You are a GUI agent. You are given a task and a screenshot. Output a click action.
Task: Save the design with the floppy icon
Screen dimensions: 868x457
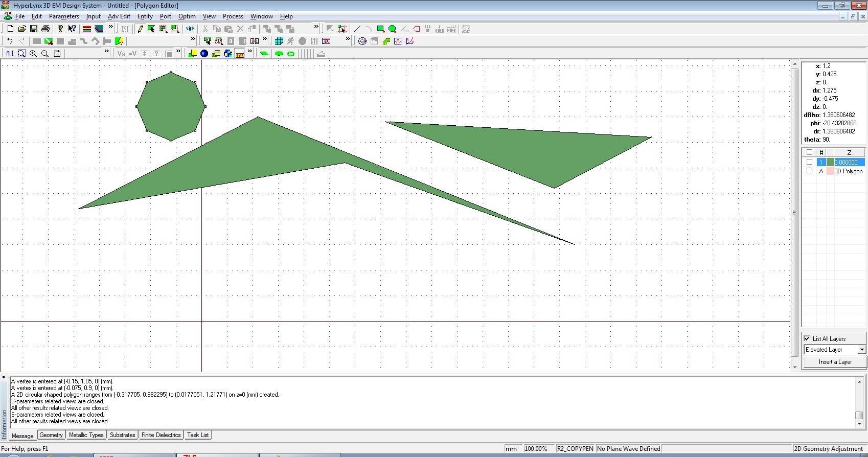34,29
